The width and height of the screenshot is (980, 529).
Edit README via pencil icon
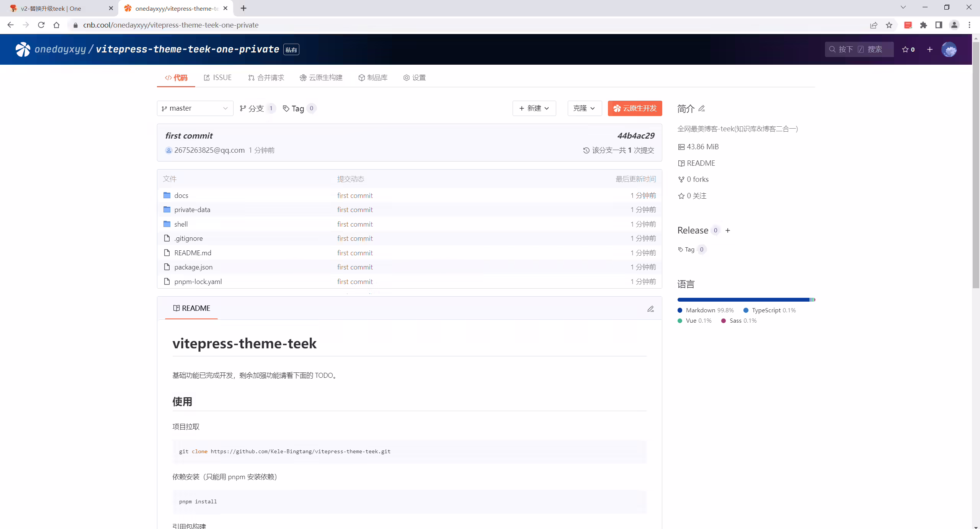coord(650,309)
